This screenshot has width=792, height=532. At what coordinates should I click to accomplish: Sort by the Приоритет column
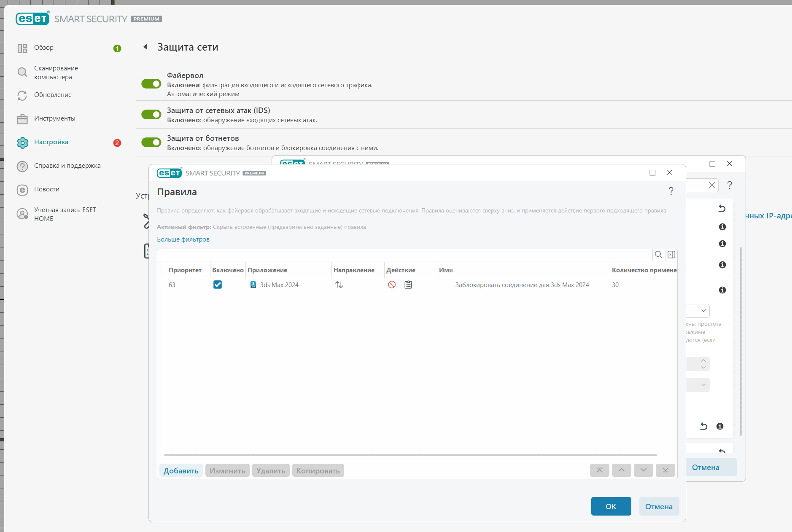[185, 270]
